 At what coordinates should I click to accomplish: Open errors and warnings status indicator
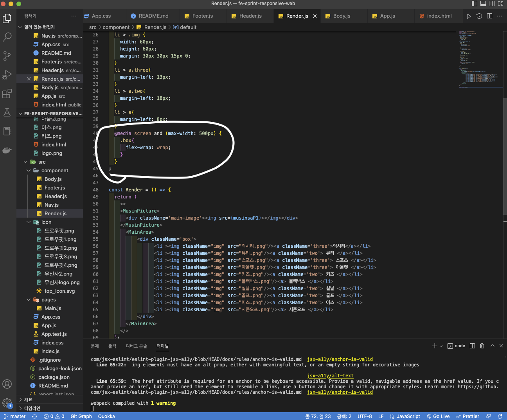[x=54, y=416]
